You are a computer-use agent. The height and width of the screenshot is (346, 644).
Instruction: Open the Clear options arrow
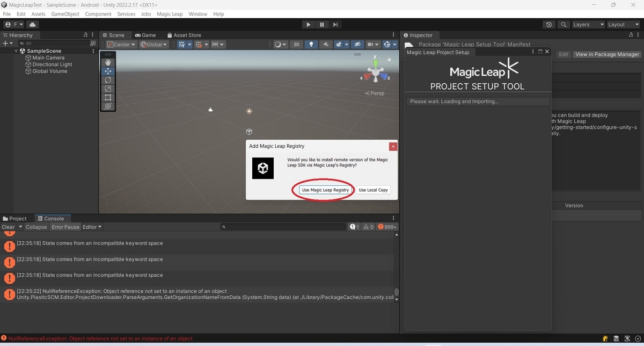[x=20, y=227]
